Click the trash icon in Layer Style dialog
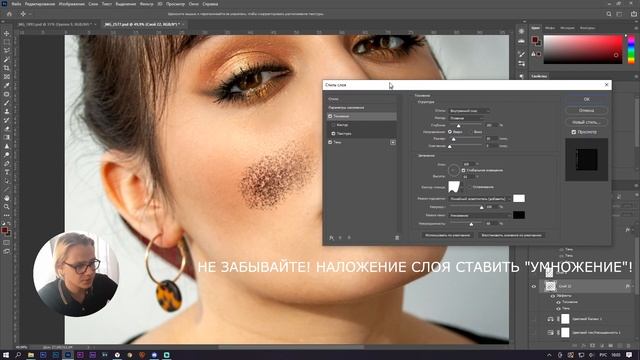This screenshot has height=360, width=640. coord(397,238)
